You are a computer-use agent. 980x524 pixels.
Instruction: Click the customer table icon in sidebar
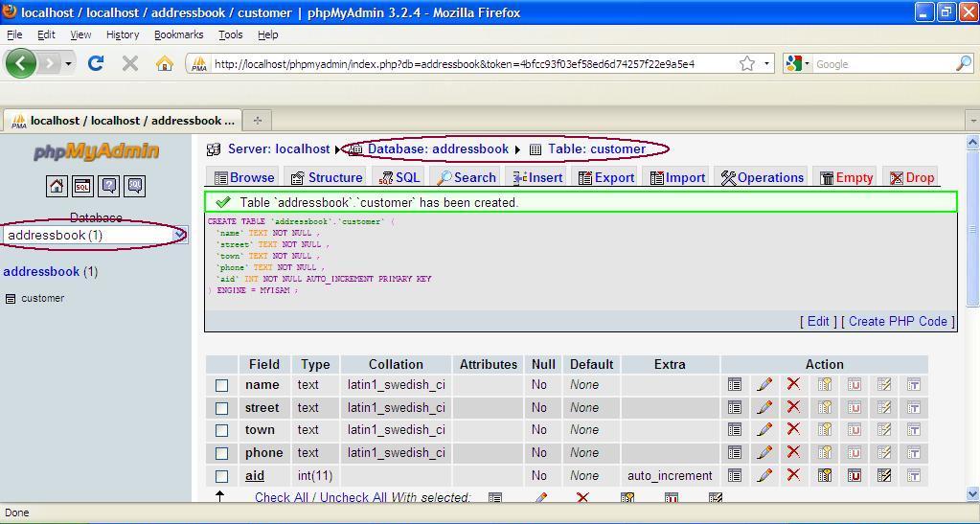[10, 299]
